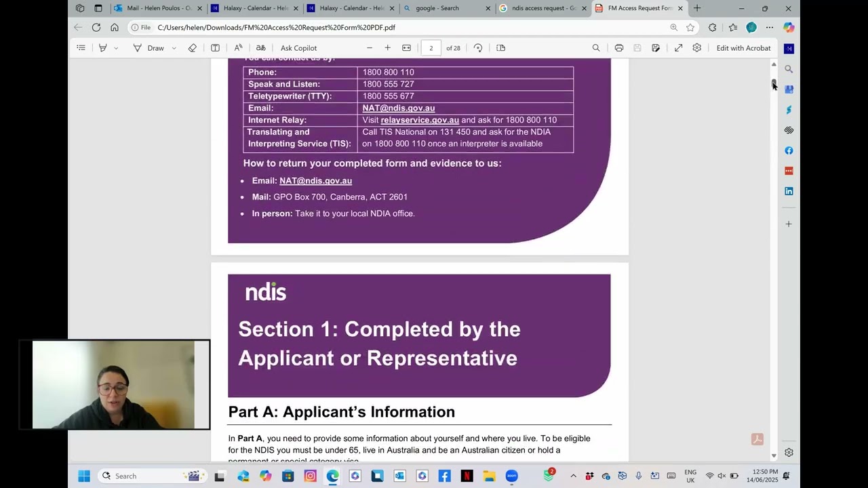Switch to Mail - Helen Poulos tab
868x488 pixels.
coord(158,8)
